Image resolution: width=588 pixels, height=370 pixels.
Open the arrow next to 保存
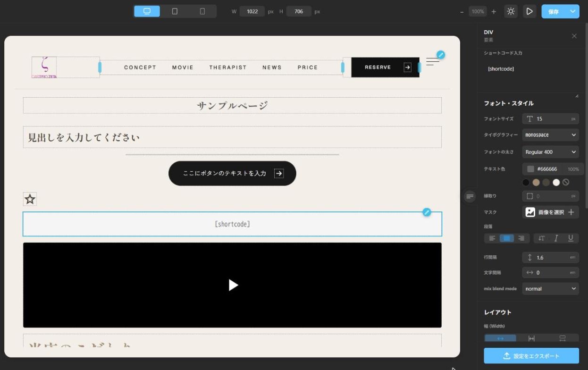573,11
